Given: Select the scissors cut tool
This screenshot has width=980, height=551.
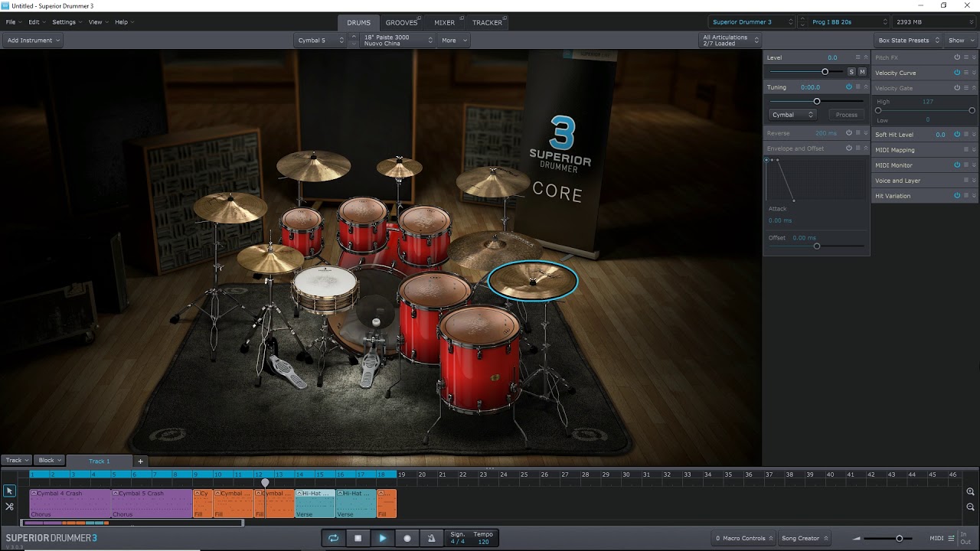Looking at the screenshot, I should (x=9, y=507).
